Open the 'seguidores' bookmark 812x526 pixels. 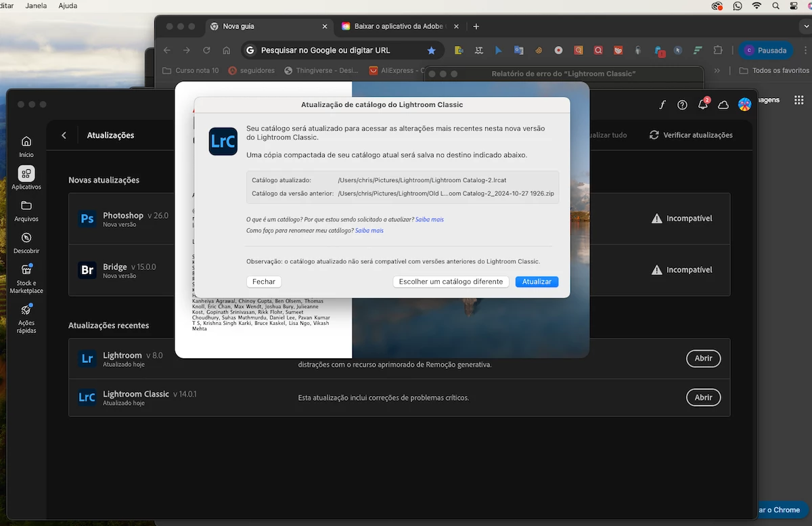pos(252,70)
